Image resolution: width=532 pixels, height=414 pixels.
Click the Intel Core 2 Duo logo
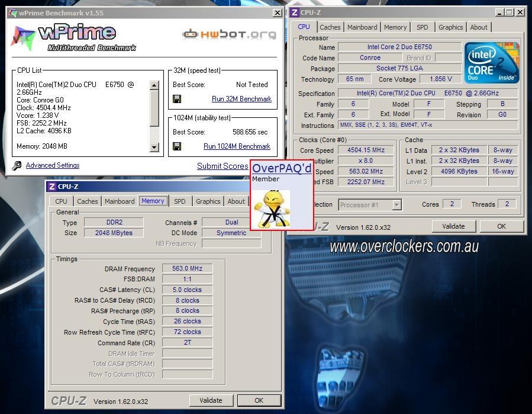(x=492, y=63)
